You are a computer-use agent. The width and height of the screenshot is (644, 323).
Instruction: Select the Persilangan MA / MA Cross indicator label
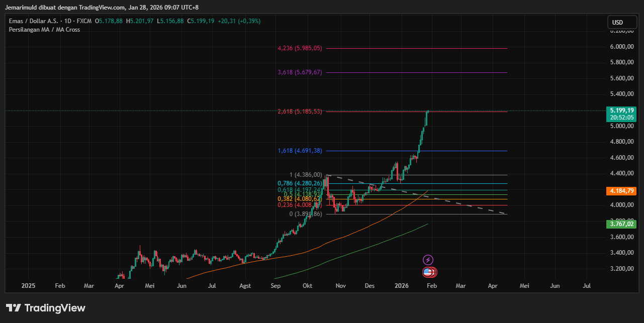click(44, 30)
